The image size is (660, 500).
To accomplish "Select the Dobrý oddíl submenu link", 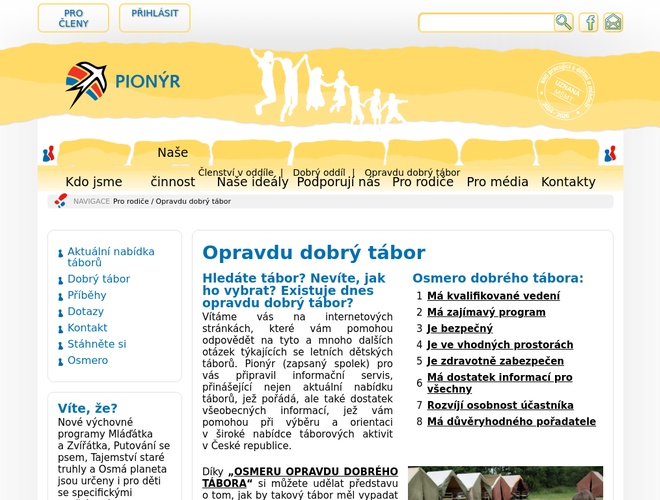I will coord(319,172).
